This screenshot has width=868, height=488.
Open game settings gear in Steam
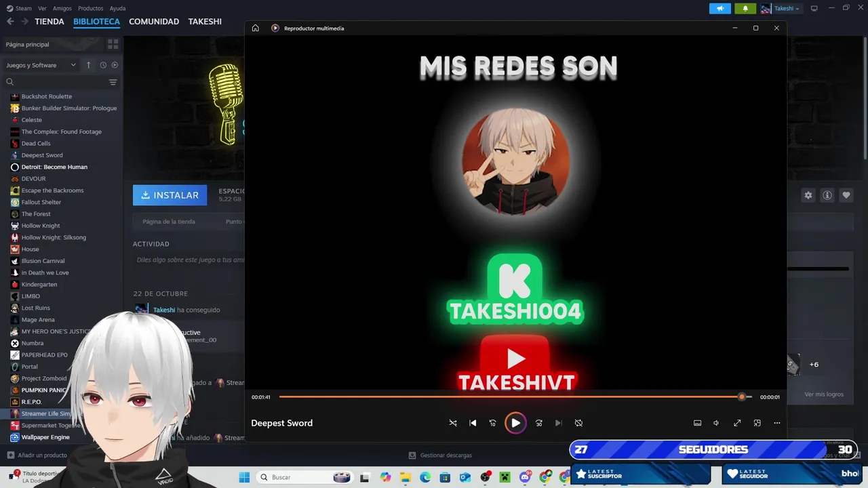coord(808,195)
